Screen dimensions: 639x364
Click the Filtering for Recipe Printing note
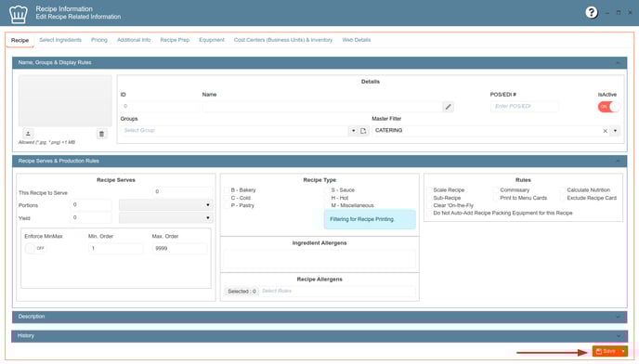click(370, 219)
